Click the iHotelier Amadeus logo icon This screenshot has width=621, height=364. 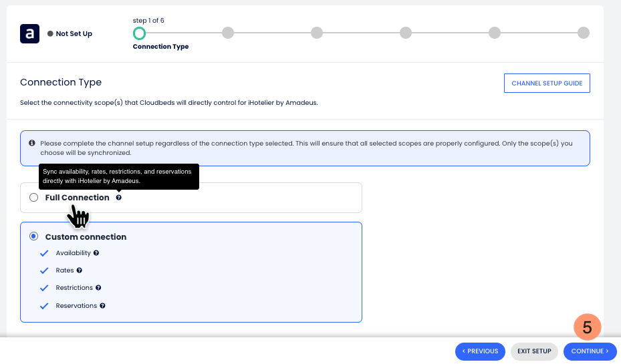(30, 33)
